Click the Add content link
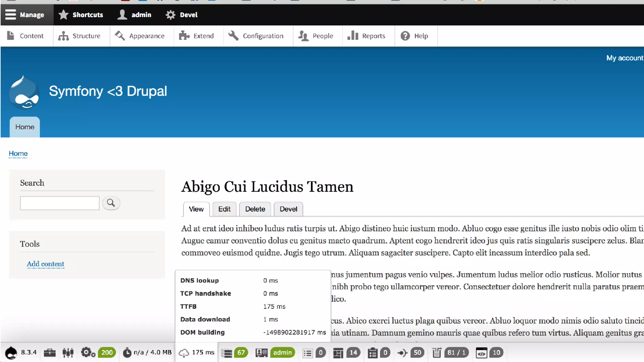This screenshot has width=644, height=362. 46,264
